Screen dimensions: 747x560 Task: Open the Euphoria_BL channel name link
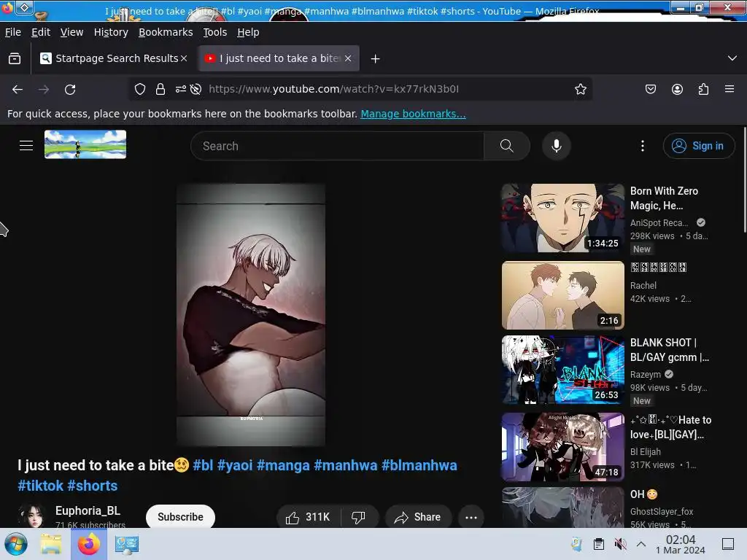click(88, 510)
